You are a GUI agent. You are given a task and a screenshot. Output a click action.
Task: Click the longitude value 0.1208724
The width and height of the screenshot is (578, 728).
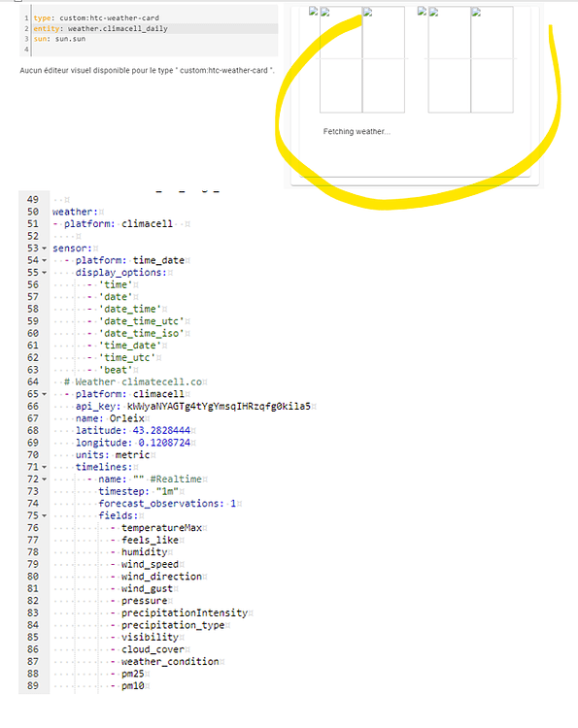(164, 443)
